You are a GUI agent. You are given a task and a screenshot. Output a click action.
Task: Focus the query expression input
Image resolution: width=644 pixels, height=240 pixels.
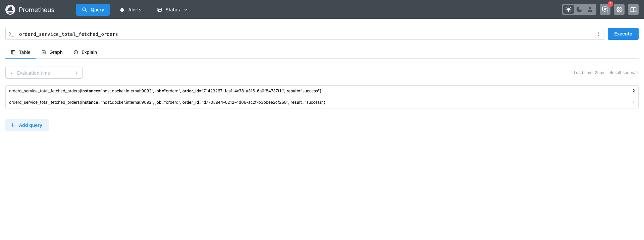pyautogui.click(x=305, y=34)
